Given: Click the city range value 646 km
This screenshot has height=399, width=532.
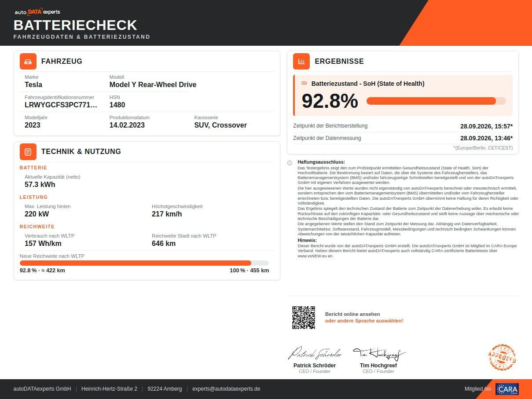Looking at the screenshot, I should (164, 243).
